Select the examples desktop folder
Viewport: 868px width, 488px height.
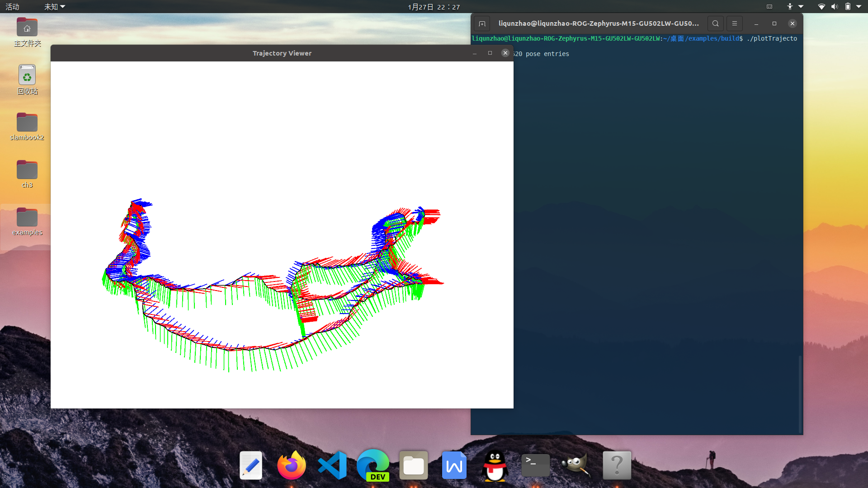[x=27, y=222]
